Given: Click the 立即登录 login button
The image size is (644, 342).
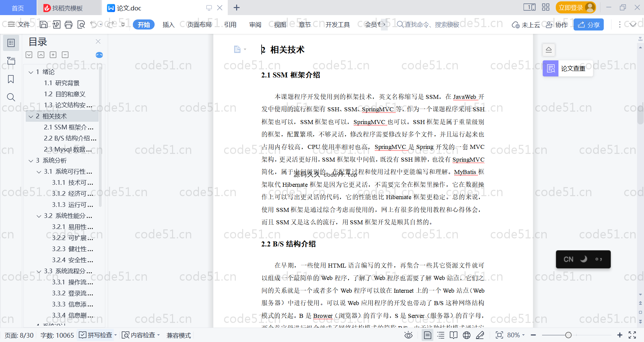Looking at the screenshot, I should 576,7.
